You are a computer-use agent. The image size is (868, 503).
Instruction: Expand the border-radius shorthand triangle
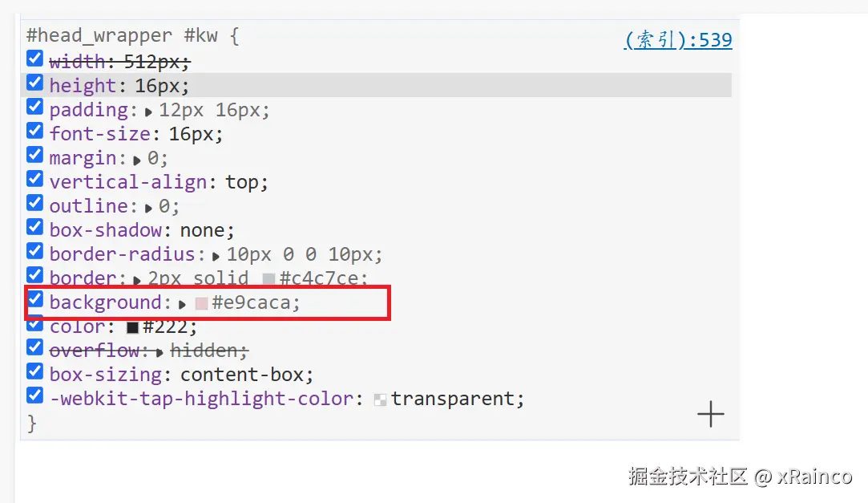pos(216,256)
